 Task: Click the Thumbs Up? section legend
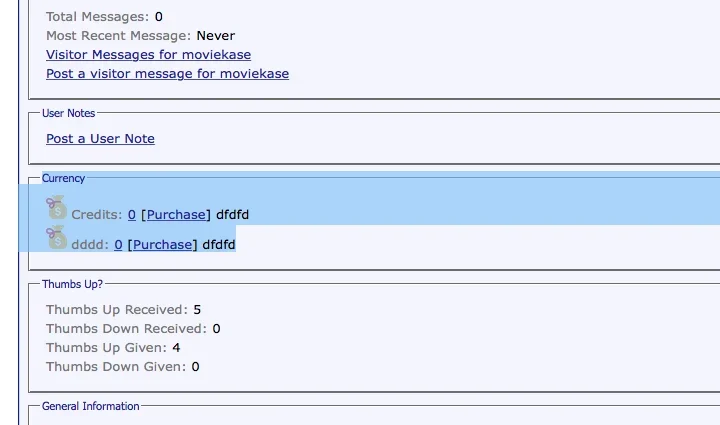[x=72, y=284]
